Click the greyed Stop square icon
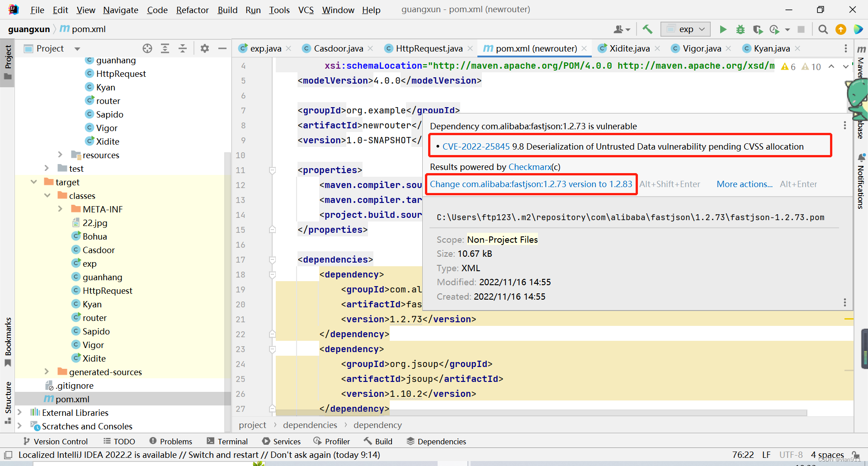868x466 pixels. pyautogui.click(x=801, y=29)
